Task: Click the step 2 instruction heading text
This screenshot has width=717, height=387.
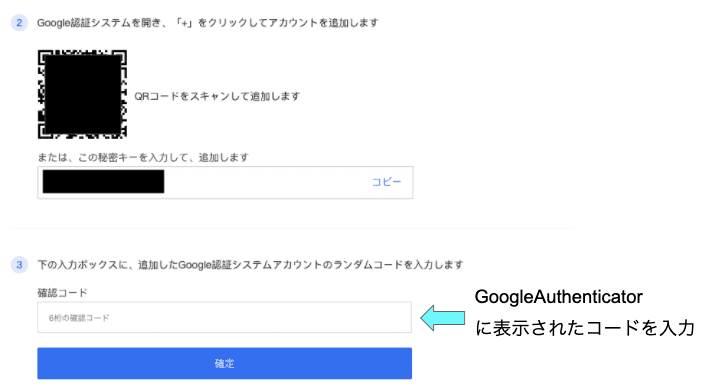Action: click(208, 22)
